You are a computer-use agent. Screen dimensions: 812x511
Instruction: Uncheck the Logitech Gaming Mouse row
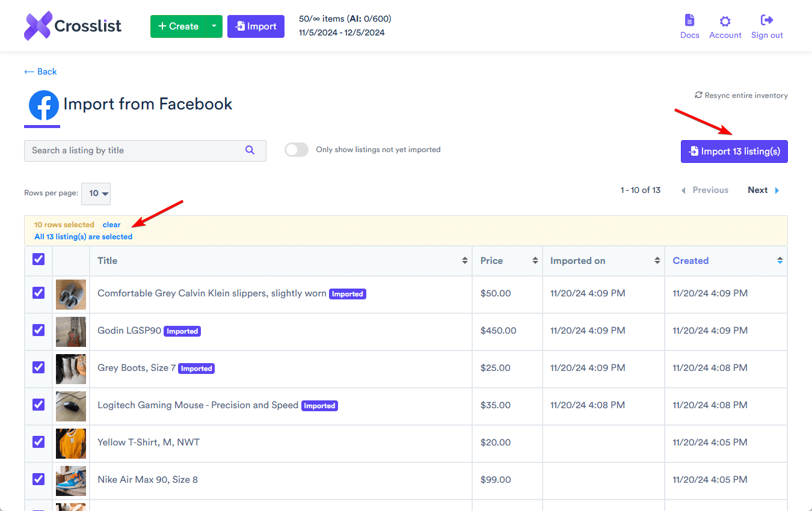tap(38, 405)
